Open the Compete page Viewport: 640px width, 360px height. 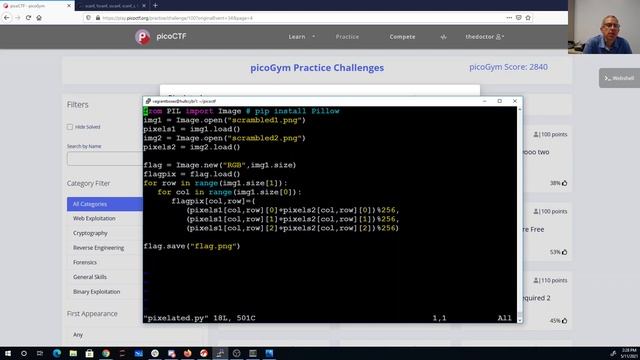(402, 37)
